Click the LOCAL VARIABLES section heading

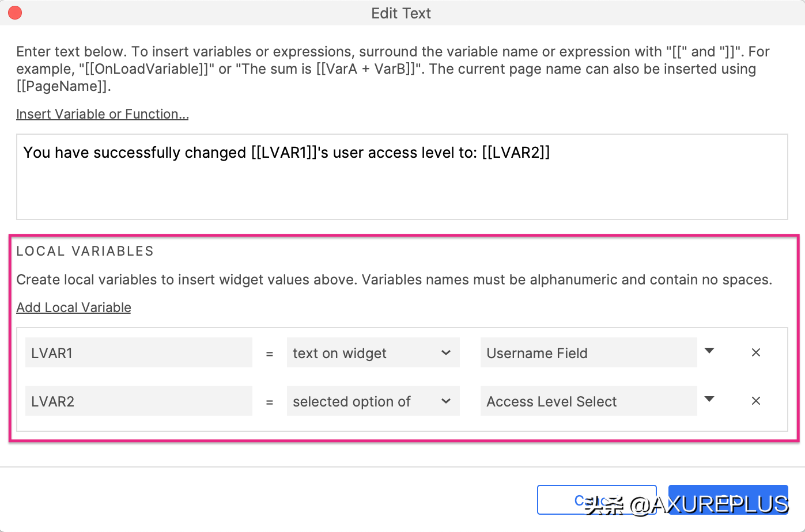coord(85,251)
